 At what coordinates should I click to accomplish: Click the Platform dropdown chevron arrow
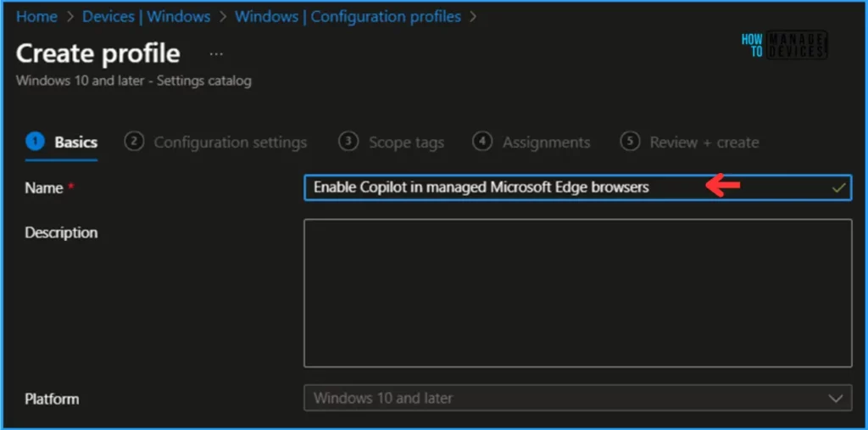(x=835, y=398)
